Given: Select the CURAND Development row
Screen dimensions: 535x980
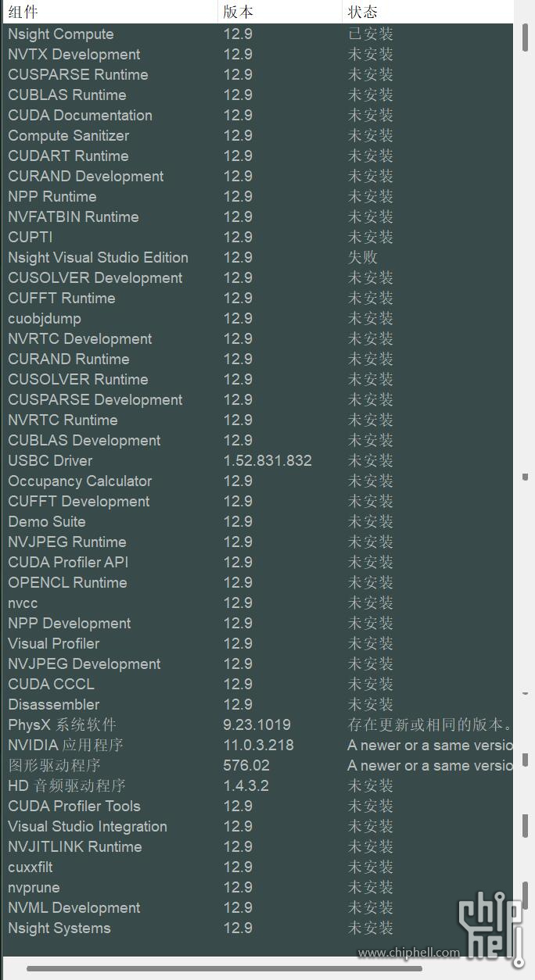Looking at the screenshot, I should [x=258, y=177].
